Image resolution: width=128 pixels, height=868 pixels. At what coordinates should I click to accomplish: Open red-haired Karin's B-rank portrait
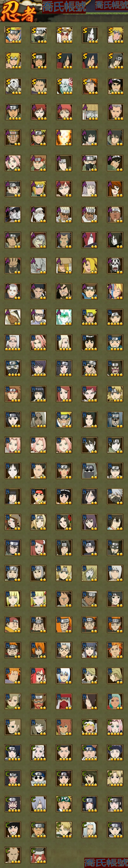(x=38, y=675)
